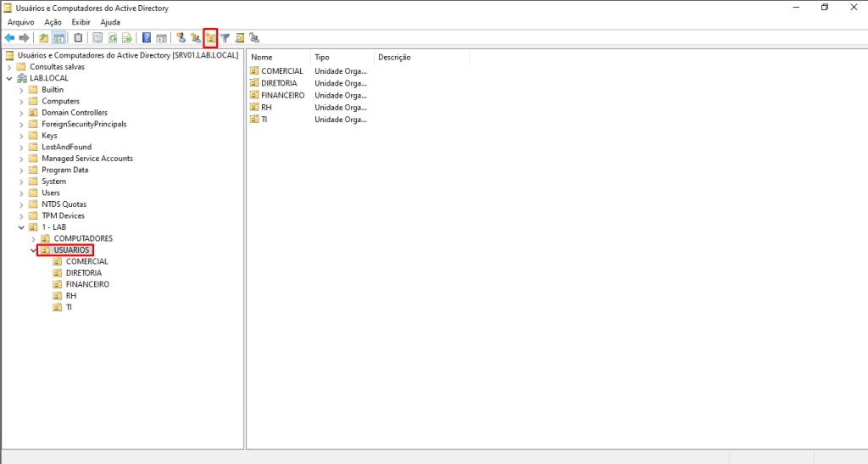This screenshot has height=464, width=868.
Task: Select the Users container
Action: [x=50, y=193]
